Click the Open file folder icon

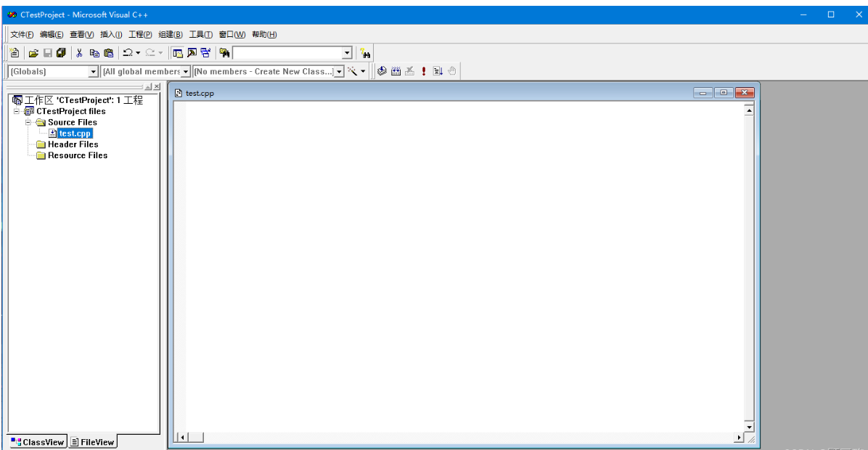[x=33, y=53]
